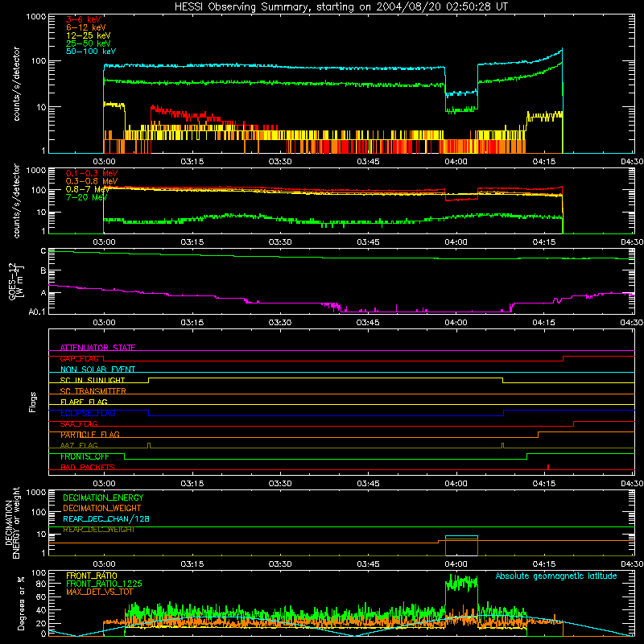Image resolution: width=644 pixels, height=644 pixels.
Task: Pick the '50-100 keV' legend label
Action: [91, 51]
